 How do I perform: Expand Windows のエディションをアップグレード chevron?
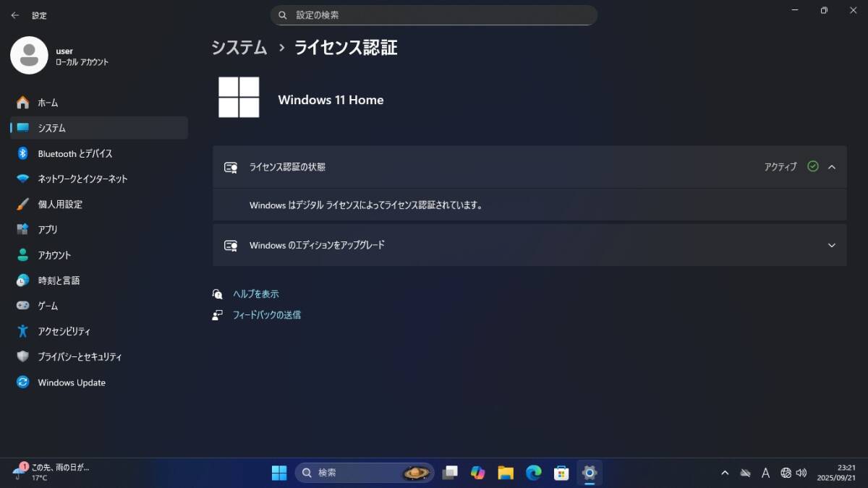(832, 245)
